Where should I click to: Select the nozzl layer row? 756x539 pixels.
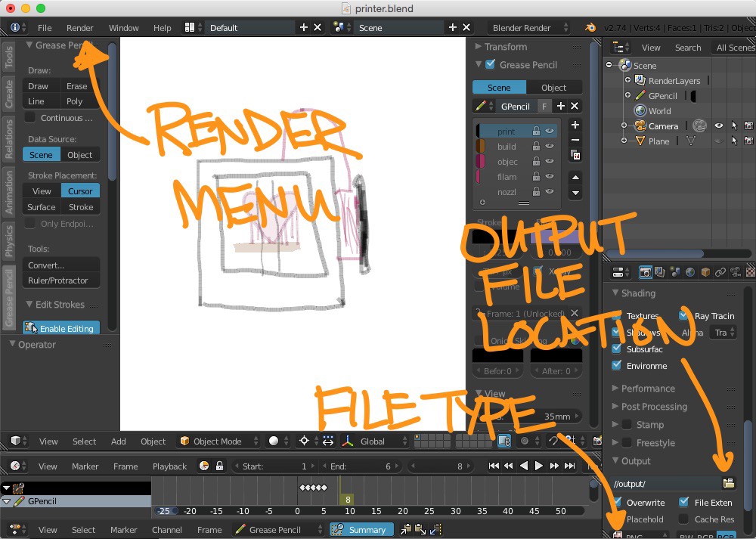tap(517, 192)
